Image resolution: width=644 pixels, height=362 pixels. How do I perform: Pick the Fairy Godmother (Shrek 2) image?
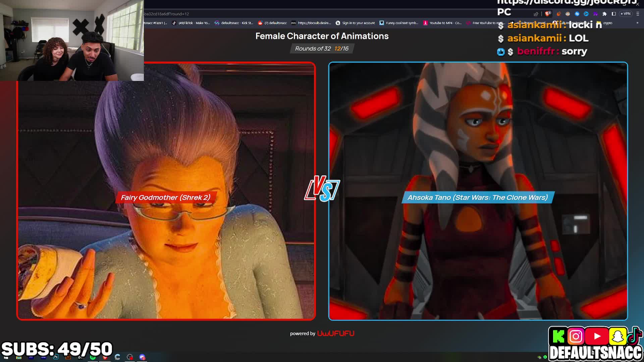click(166, 191)
